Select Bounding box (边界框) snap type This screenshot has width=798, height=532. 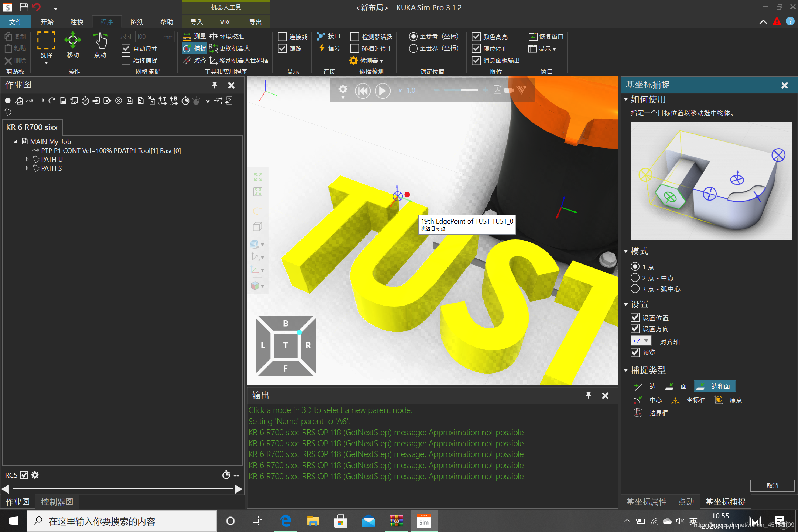pos(651,413)
